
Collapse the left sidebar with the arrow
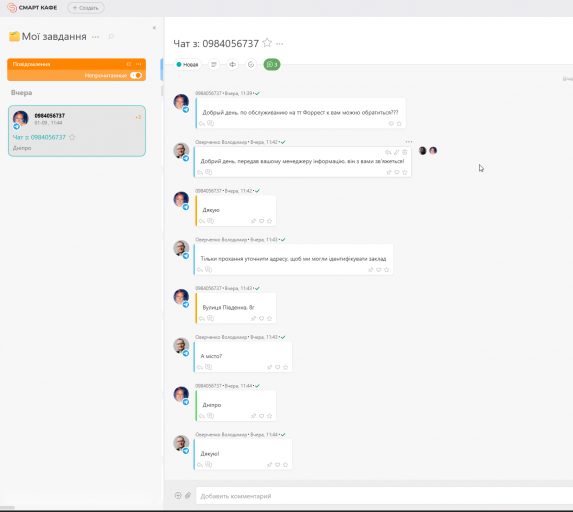[x=154, y=28]
